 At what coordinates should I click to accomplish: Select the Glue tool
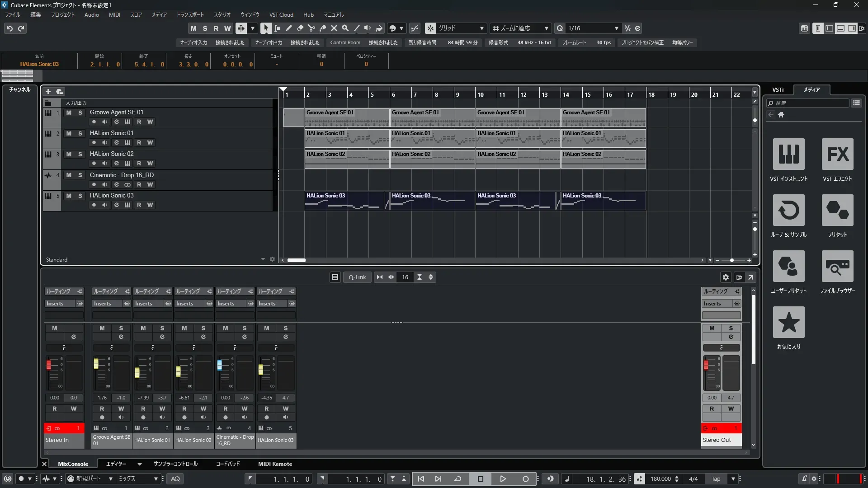tap(322, 28)
